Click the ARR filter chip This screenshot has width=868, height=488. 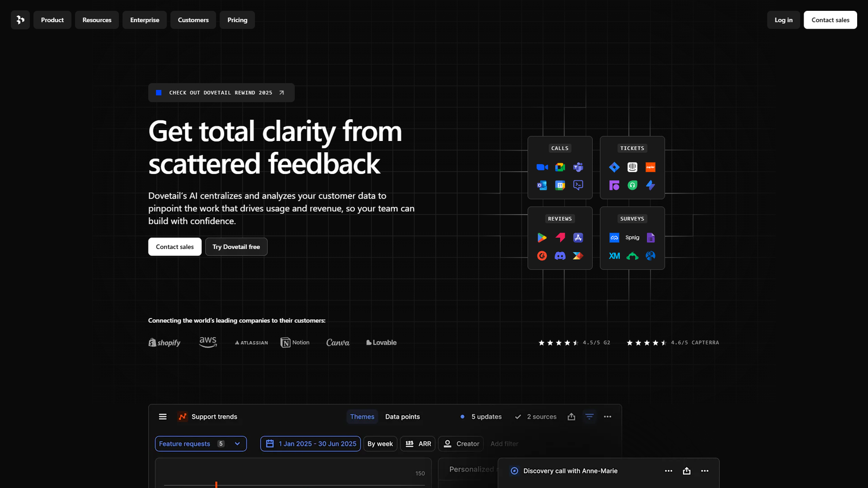pos(418,444)
